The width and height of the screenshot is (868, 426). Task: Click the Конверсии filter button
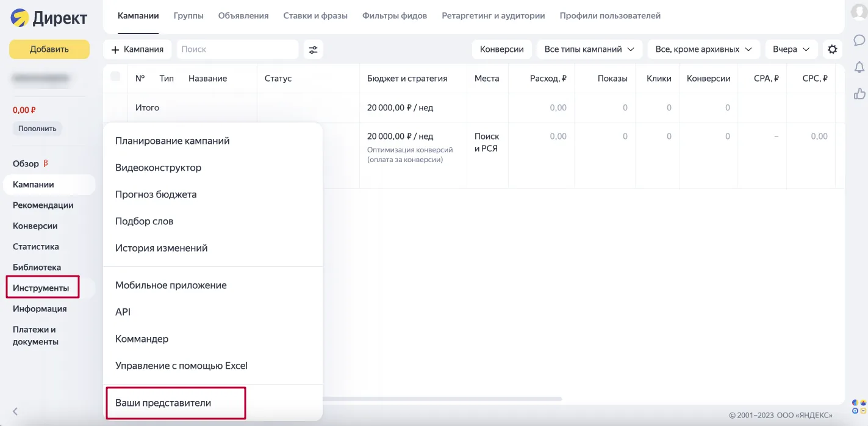pyautogui.click(x=502, y=49)
